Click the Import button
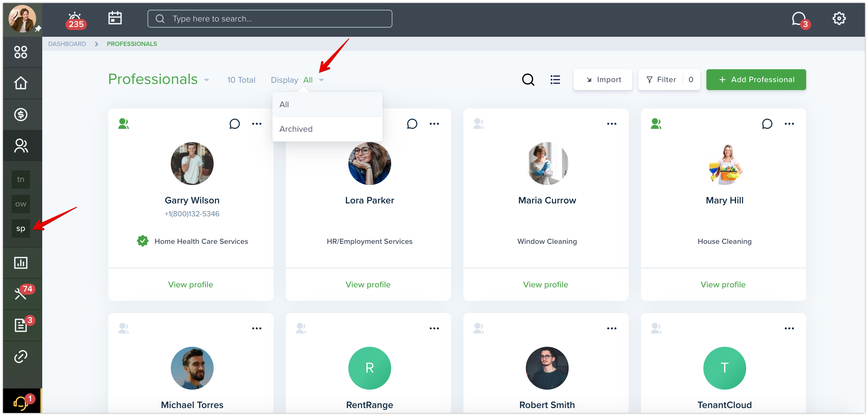The width and height of the screenshot is (868, 416). coord(603,80)
